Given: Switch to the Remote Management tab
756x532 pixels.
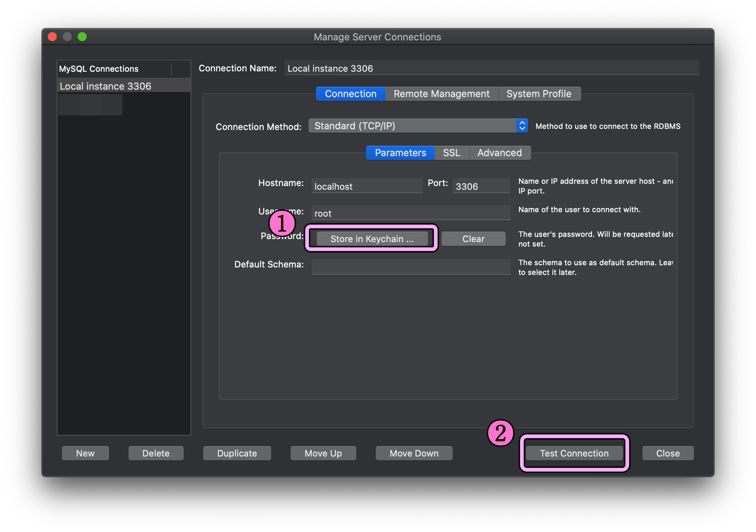Looking at the screenshot, I should 441,94.
